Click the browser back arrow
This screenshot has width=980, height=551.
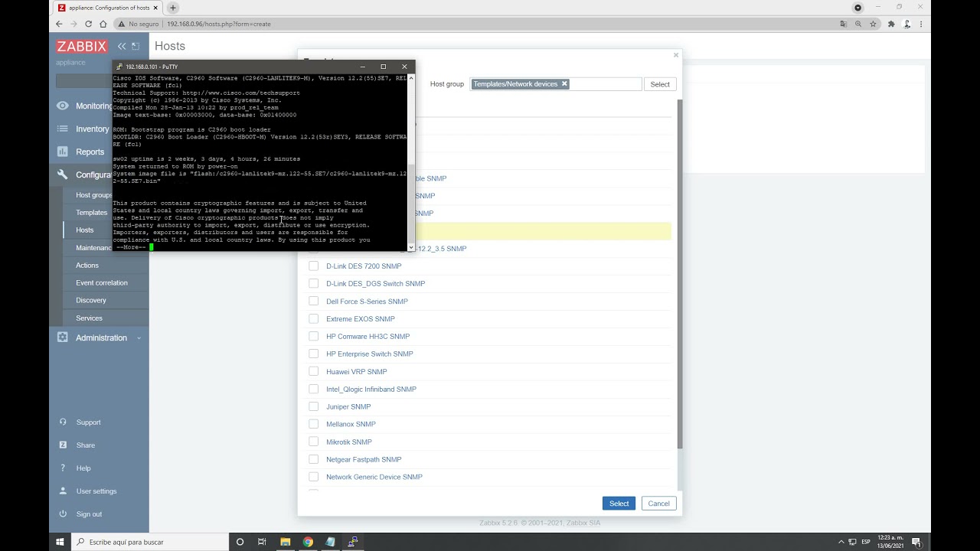(59, 24)
